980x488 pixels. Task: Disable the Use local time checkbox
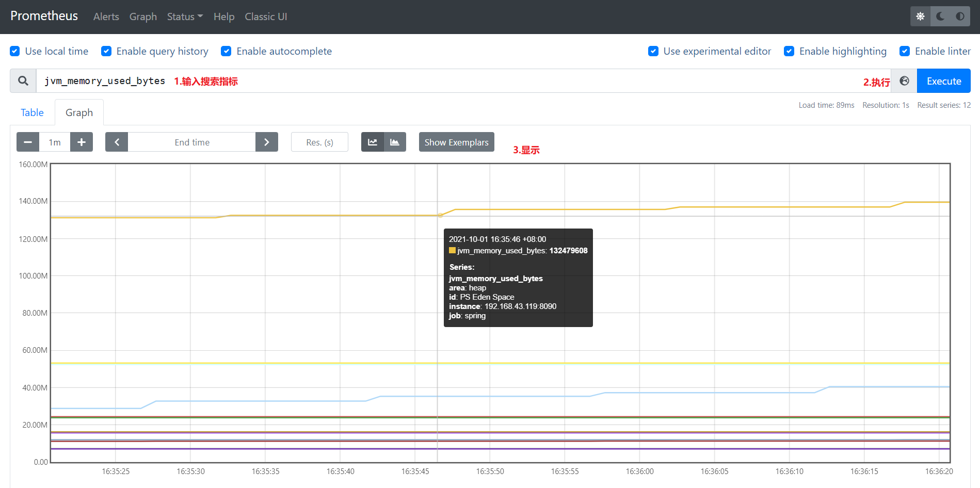pos(14,51)
